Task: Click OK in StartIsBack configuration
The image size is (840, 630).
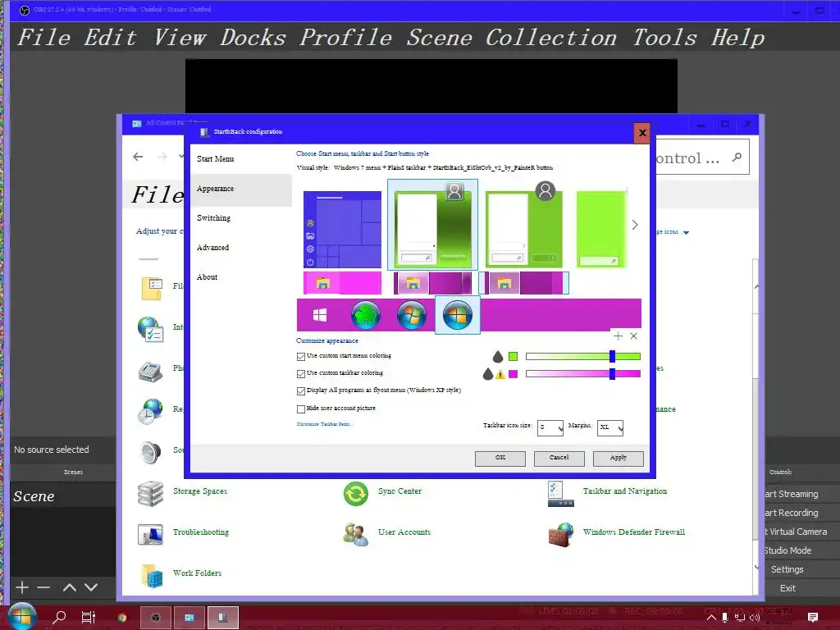Action: click(500, 458)
